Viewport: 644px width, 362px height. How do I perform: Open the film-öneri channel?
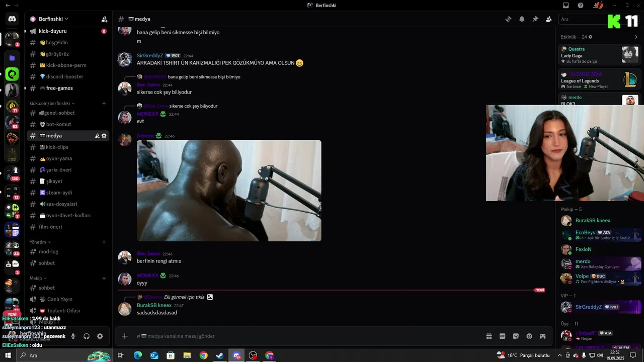[68, 227]
